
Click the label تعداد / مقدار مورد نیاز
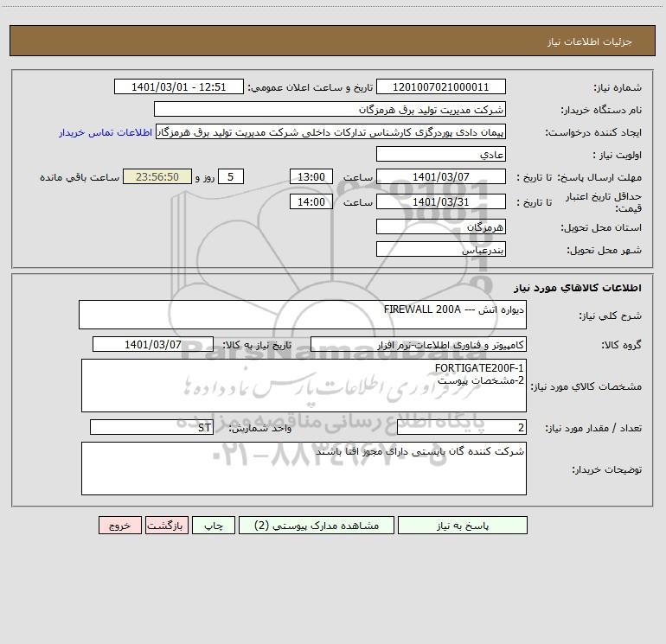[593, 429]
